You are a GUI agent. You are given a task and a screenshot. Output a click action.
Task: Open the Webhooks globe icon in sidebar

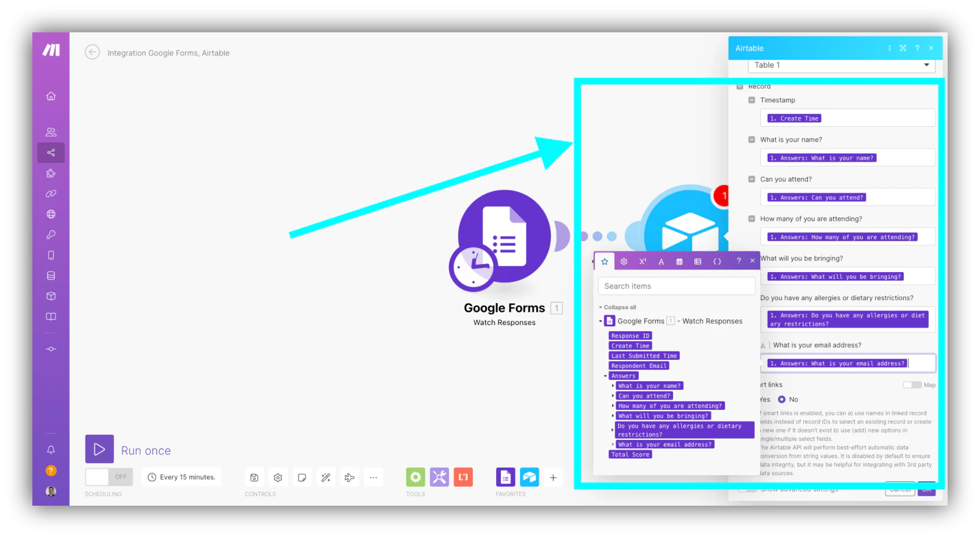[51, 214]
